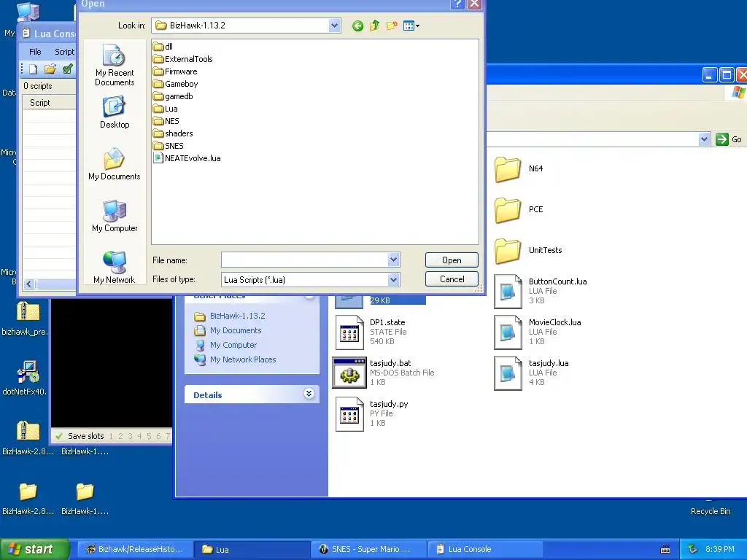Viewport: 747px width, 560px height.
Task: Go up one folder level in Open dialog
Action: (374, 26)
